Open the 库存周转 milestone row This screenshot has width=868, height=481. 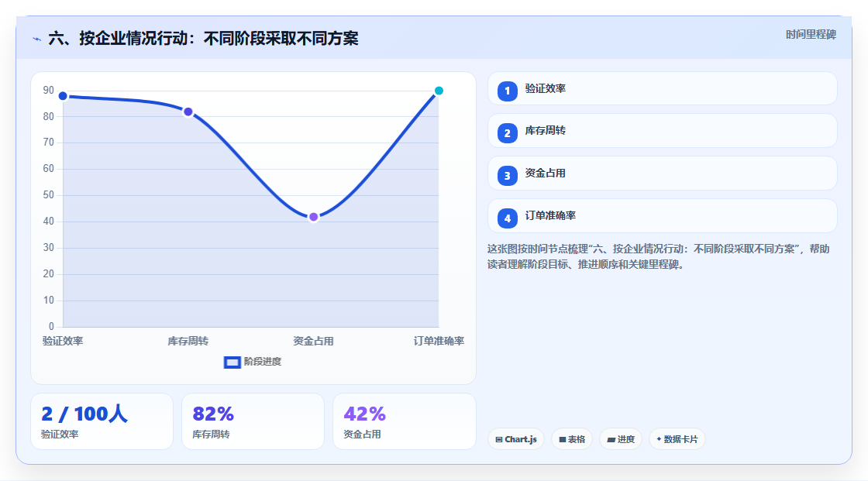click(x=662, y=131)
